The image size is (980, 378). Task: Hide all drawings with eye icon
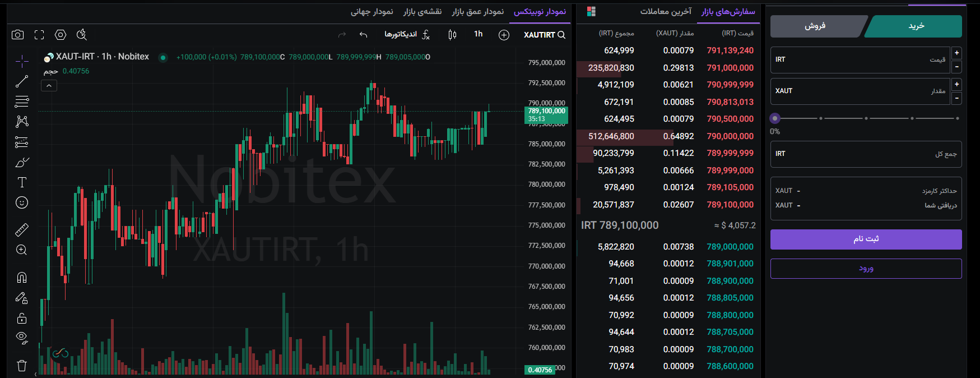tap(22, 338)
